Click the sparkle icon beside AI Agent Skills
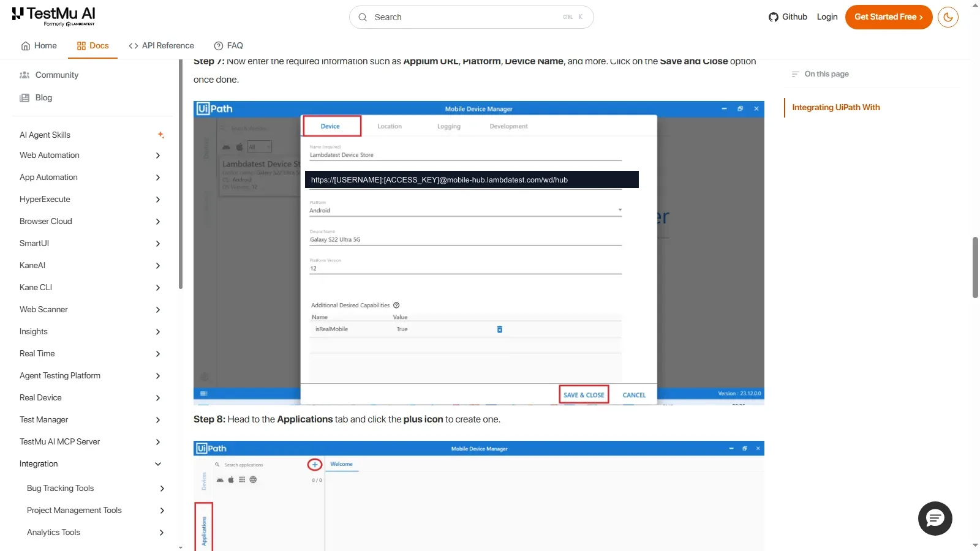 pos(160,135)
